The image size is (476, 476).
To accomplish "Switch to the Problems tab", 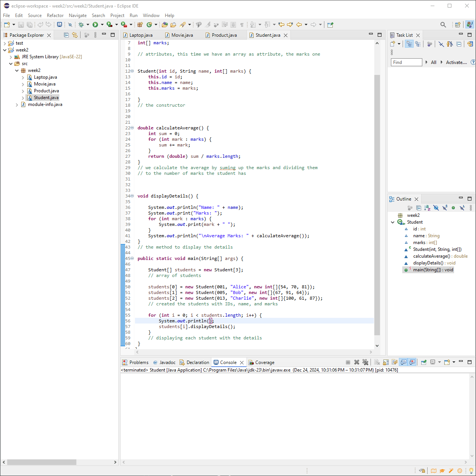I will (x=136, y=362).
